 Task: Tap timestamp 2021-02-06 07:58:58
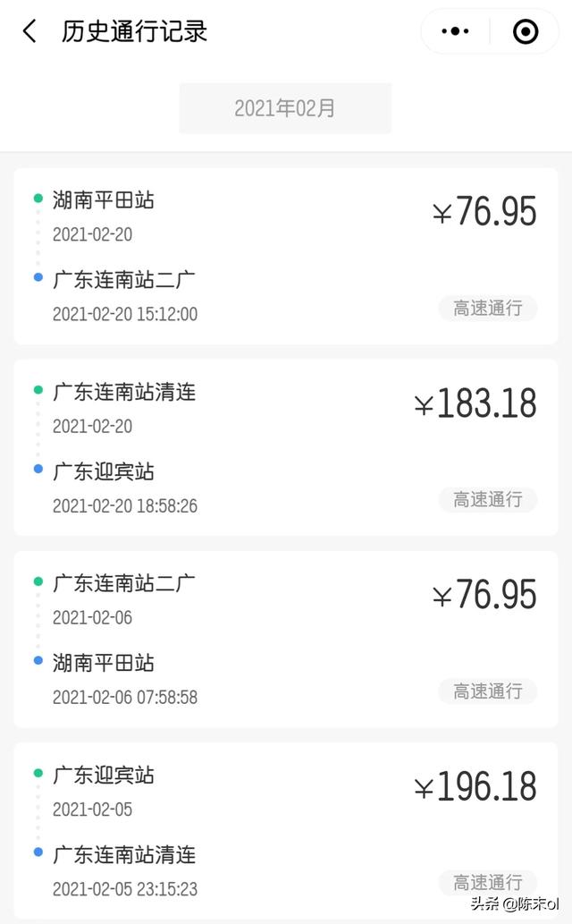125,697
